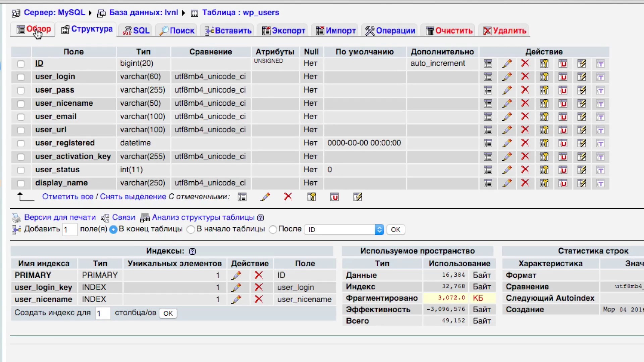The image size is (644, 362).
Task: Delete the ID field with red X
Action: click(x=525, y=63)
